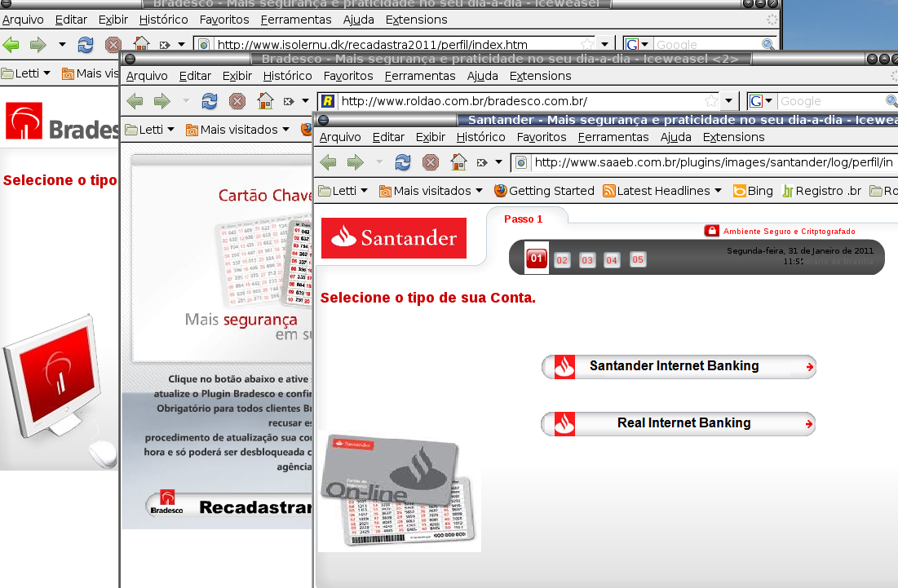Expand Mais visitados in the roldao.com.br Bradesco window

tap(237, 130)
